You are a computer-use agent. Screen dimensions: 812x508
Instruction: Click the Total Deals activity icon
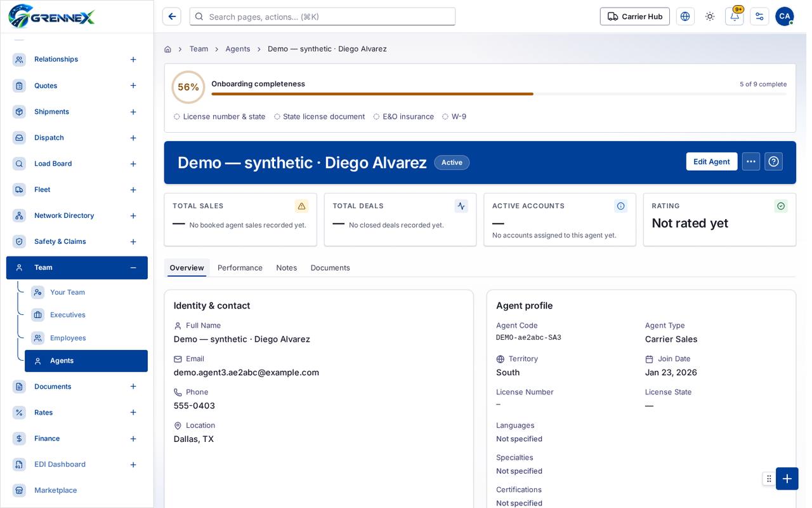click(x=461, y=206)
